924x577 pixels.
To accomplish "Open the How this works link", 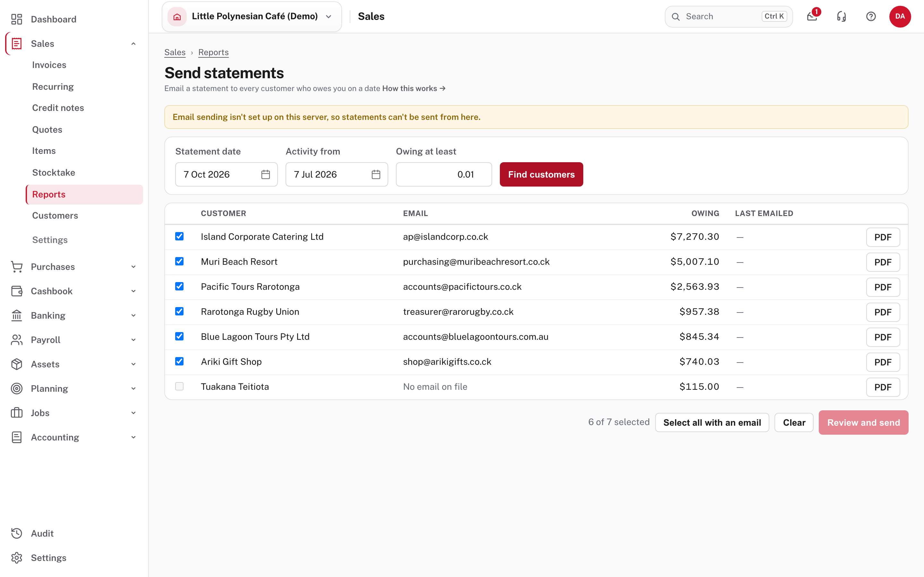I will click(414, 88).
